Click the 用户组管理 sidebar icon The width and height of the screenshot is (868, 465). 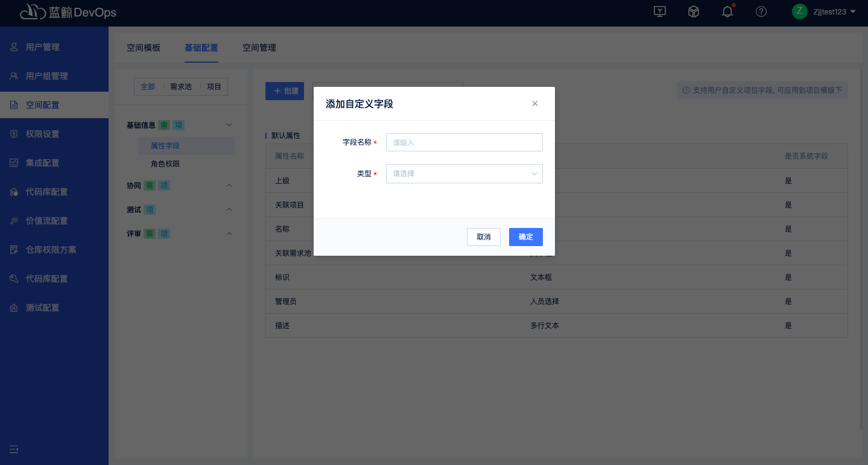(x=14, y=76)
